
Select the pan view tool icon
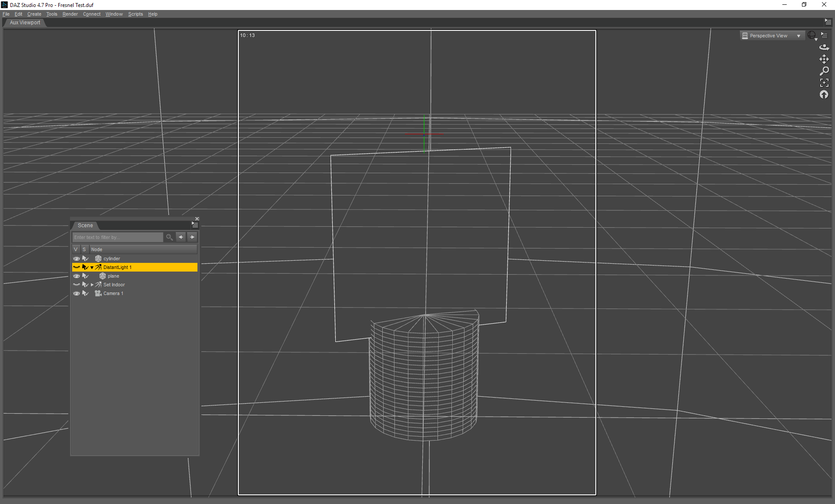(824, 59)
